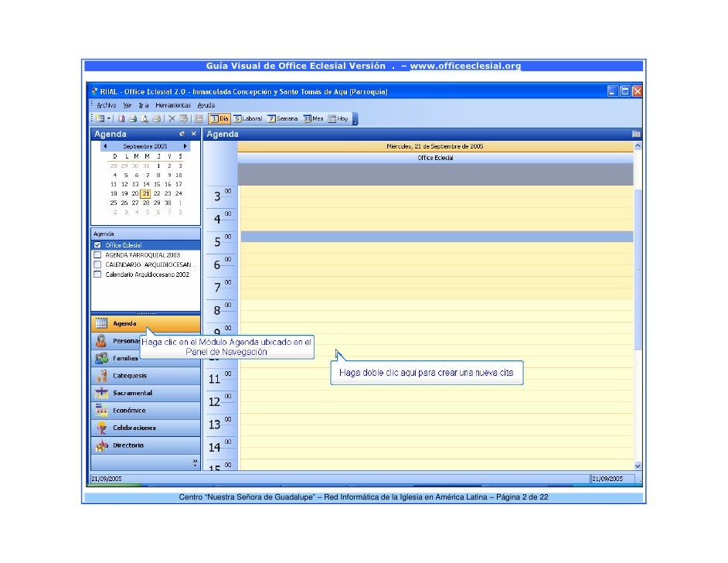Click the grayed move item icon
Screen dimensions: 728x563
(x=184, y=118)
